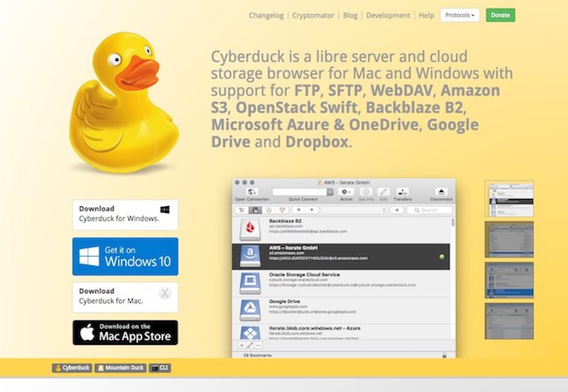
Task: Click the Mountain Duck footer badge
Action: (x=121, y=369)
